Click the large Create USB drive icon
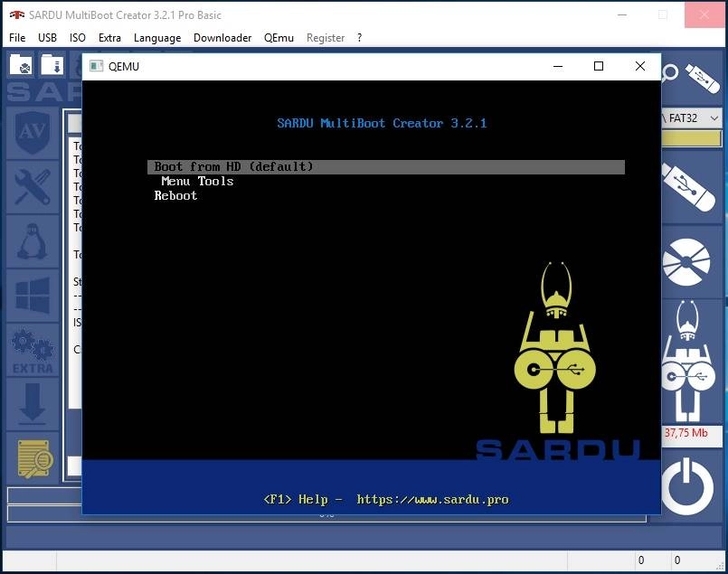Viewport: 728px width, 574px height. pos(688,187)
